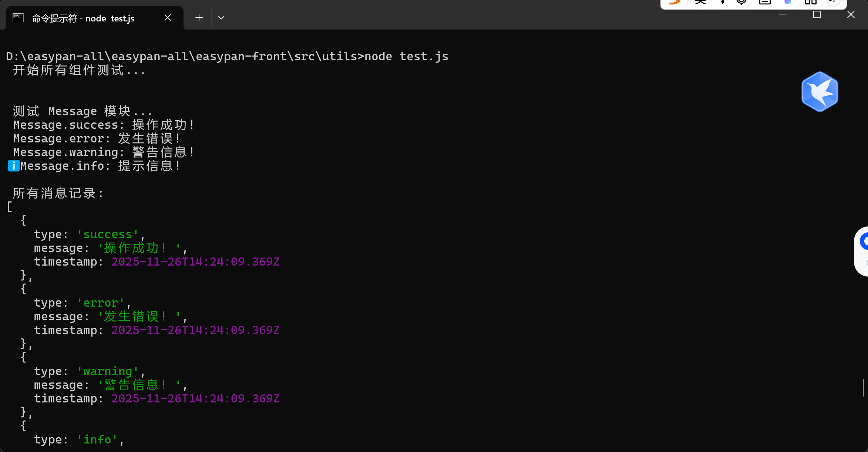Click the command prompt icon in the tab
The image size is (868, 452).
pyautogui.click(x=18, y=18)
